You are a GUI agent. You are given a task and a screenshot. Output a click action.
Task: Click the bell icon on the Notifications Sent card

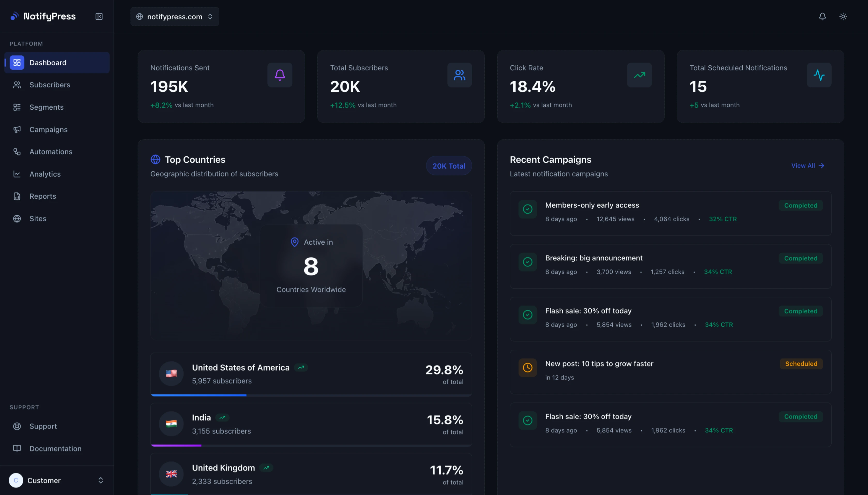280,75
